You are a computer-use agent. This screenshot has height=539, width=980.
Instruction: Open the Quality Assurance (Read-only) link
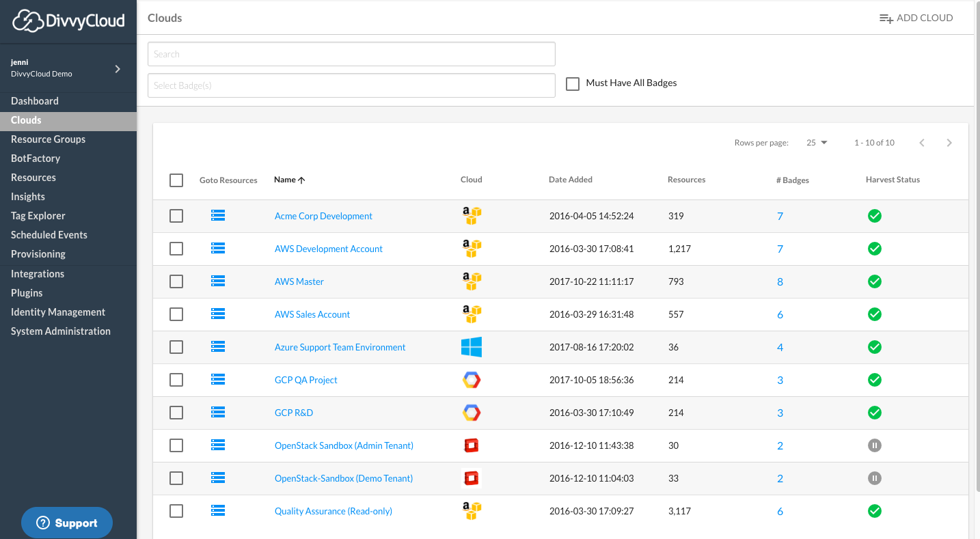coord(334,511)
